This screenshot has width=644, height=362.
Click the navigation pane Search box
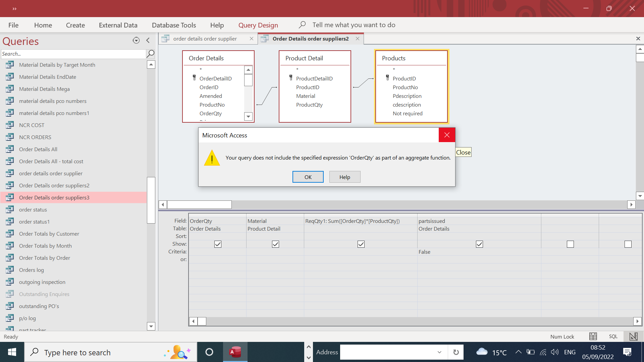73,54
